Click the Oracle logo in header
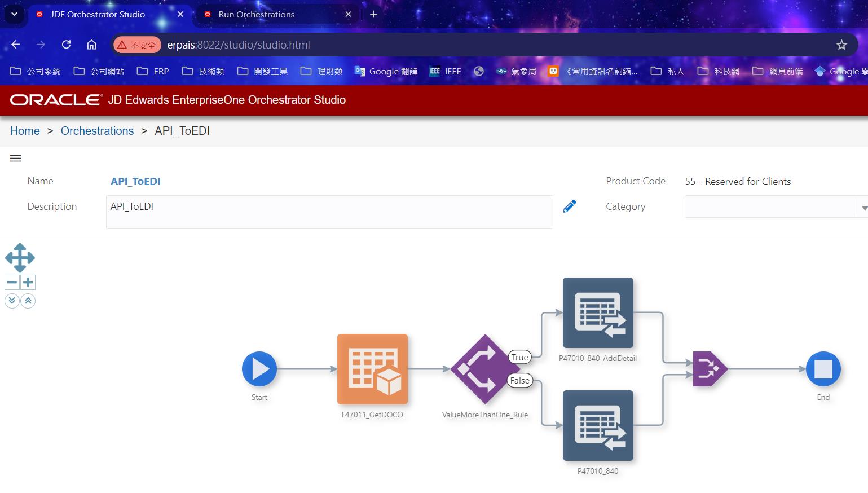The width and height of the screenshot is (868, 493). tap(56, 100)
